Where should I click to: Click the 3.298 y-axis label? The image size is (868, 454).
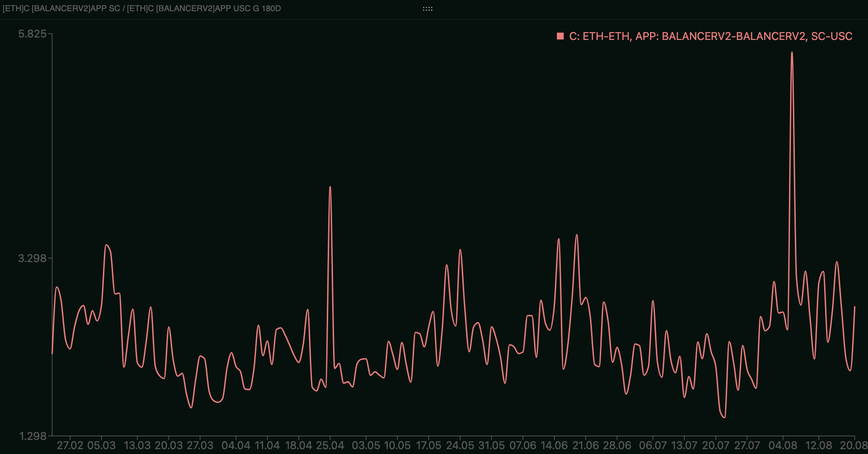pos(32,258)
